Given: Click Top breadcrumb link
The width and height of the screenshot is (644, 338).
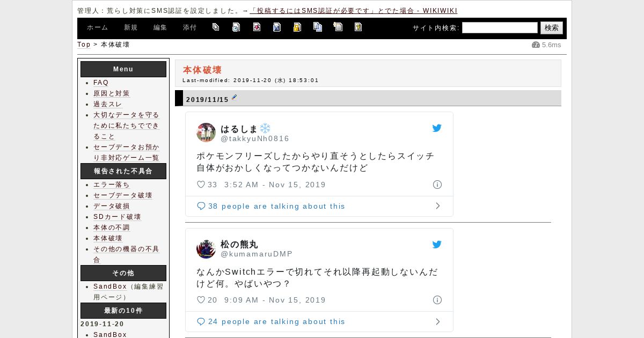Looking at the screenshot, I should 84,45.
